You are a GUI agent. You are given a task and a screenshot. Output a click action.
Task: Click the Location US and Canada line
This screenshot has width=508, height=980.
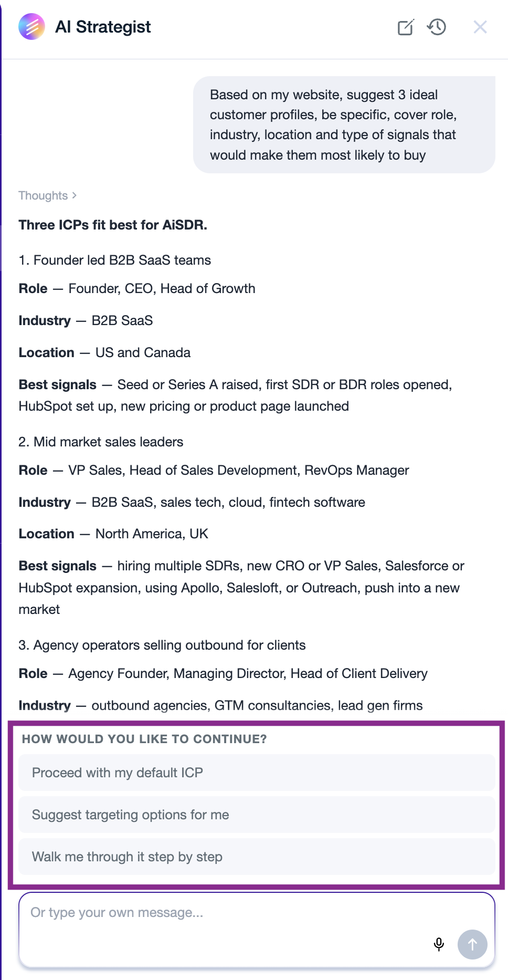[104, 352]
